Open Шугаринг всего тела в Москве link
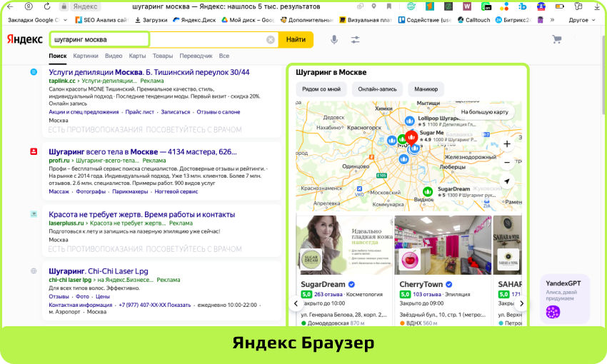The width and height of the screenshot is (607, 364). tap(142, 151)
